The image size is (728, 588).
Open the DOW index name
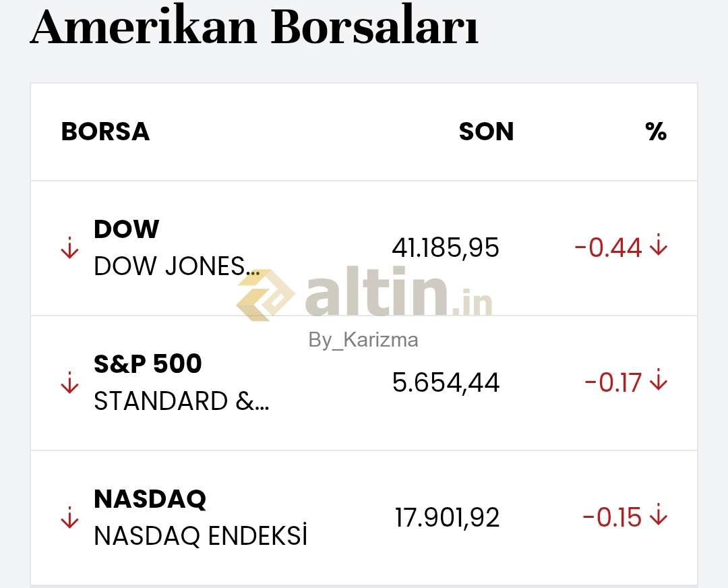click(126, 229)
